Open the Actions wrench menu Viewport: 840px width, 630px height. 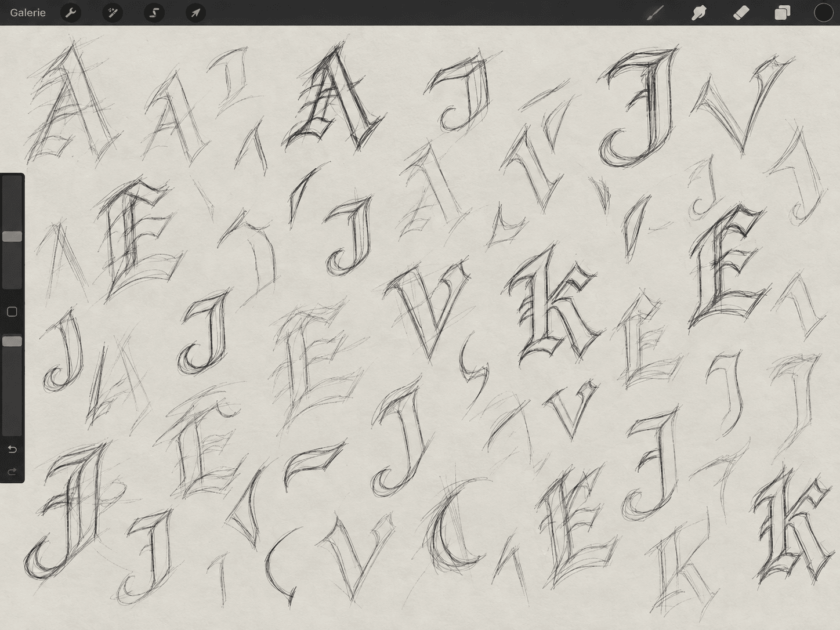pyautogui.click(x=71, y=12)
